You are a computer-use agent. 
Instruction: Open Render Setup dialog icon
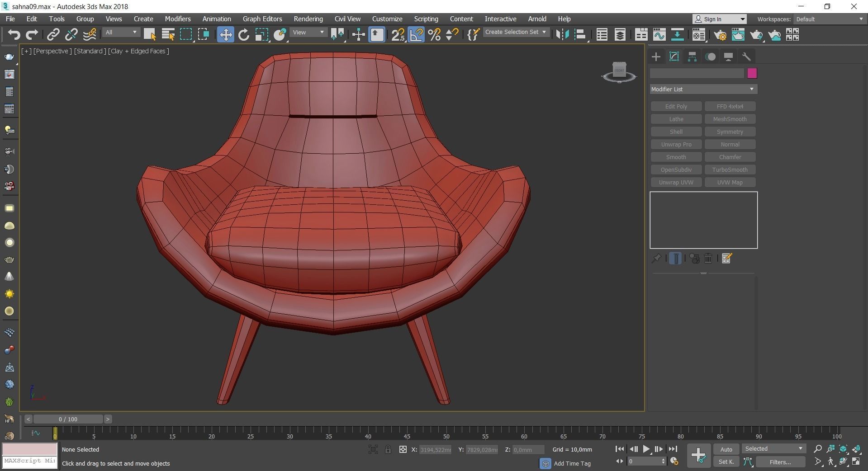coord(720,34)
